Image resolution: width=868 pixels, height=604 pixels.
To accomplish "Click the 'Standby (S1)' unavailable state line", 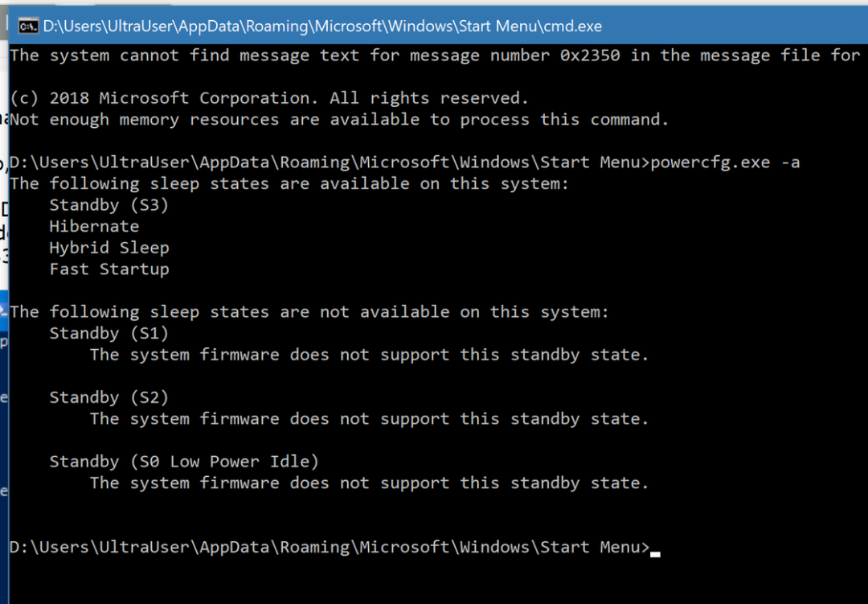I will (109, 334).
